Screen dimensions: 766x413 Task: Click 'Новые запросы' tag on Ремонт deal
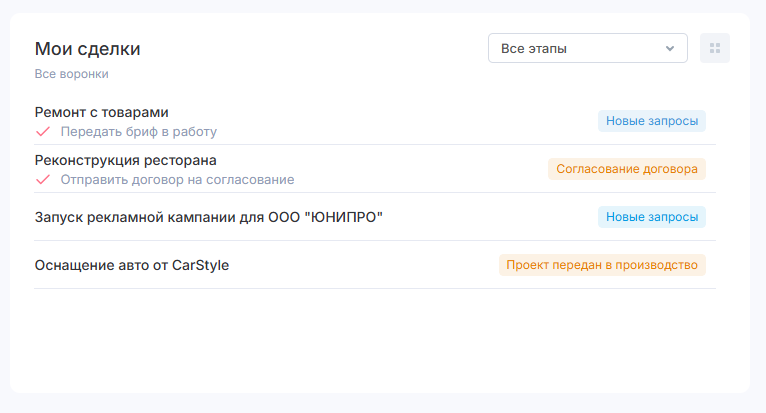pyautogui.click(x=652, y=121)
